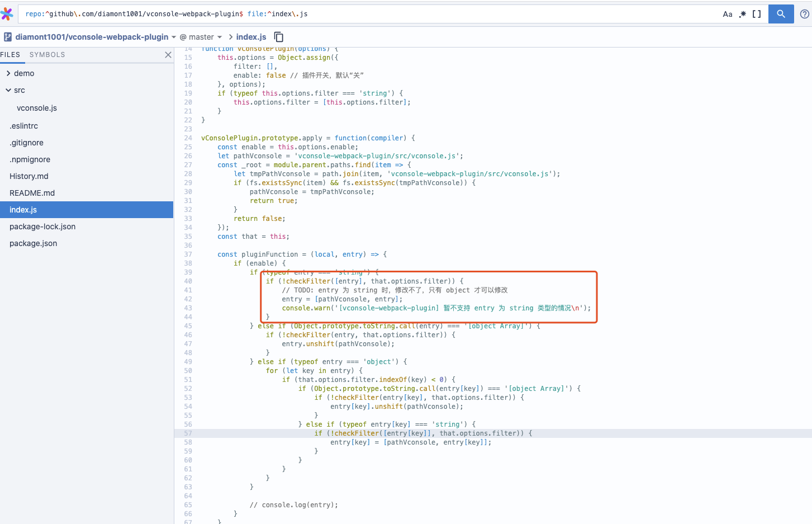Image resolution: width=812 pixels, height=524 pixels.
Task: Click the index.js breadcrumb
Action: (x=251, y=37)
